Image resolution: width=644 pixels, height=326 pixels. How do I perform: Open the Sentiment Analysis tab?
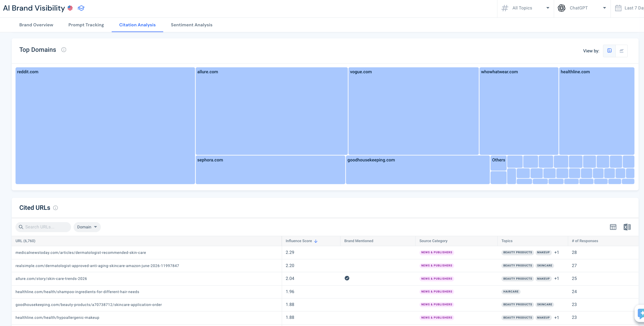(192, 25)
